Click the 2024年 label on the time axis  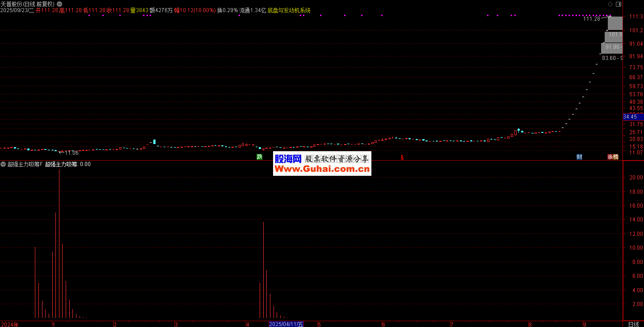tap(10, 324)
